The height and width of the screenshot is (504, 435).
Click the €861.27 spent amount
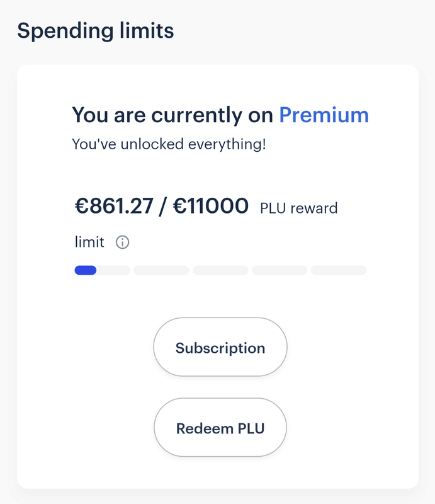113,205
